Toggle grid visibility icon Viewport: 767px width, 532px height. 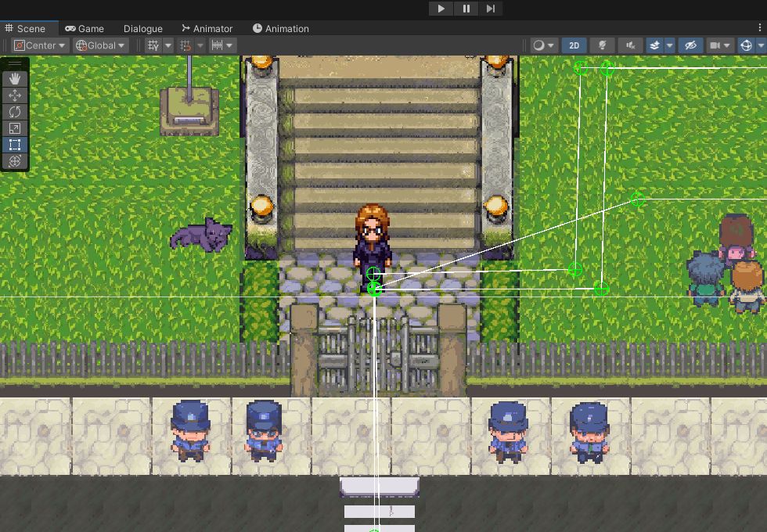pos(153,45)
